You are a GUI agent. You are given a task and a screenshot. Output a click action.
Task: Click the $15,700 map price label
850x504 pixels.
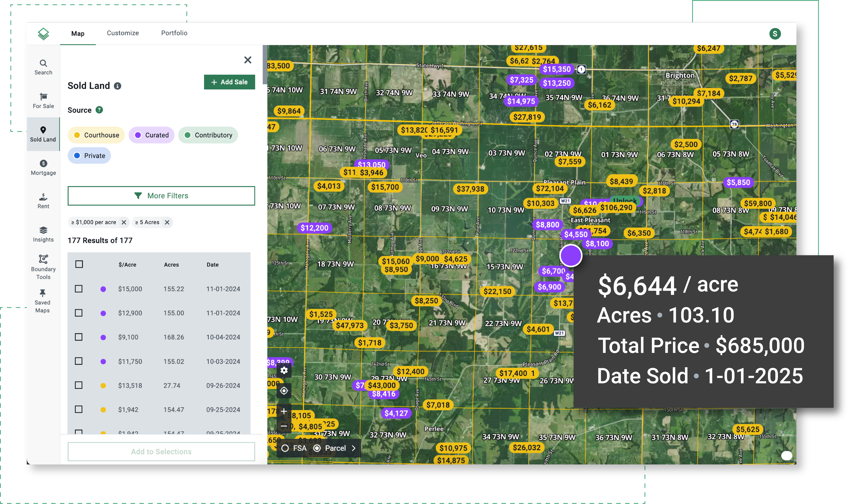tap(385, 187)
